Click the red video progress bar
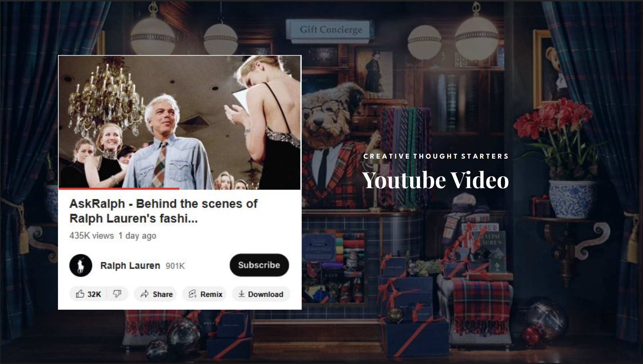Screen dimensions: 643x364 click(x=119, y=188)
